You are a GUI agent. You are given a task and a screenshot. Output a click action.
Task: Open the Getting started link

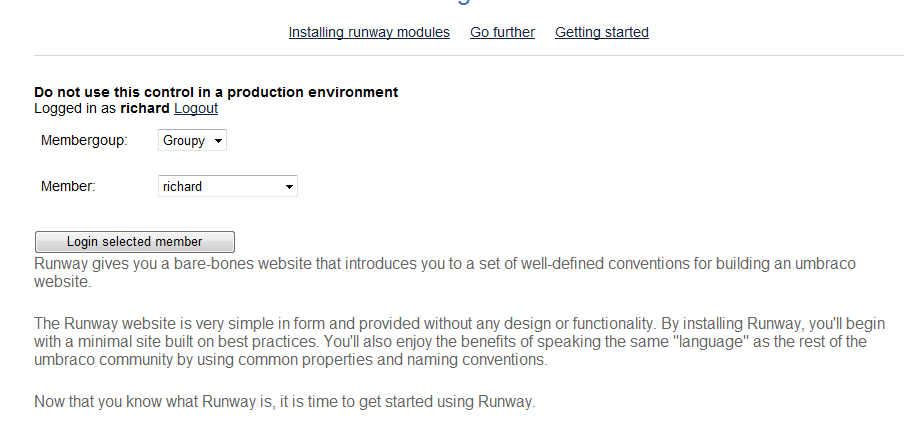(602, 32)
